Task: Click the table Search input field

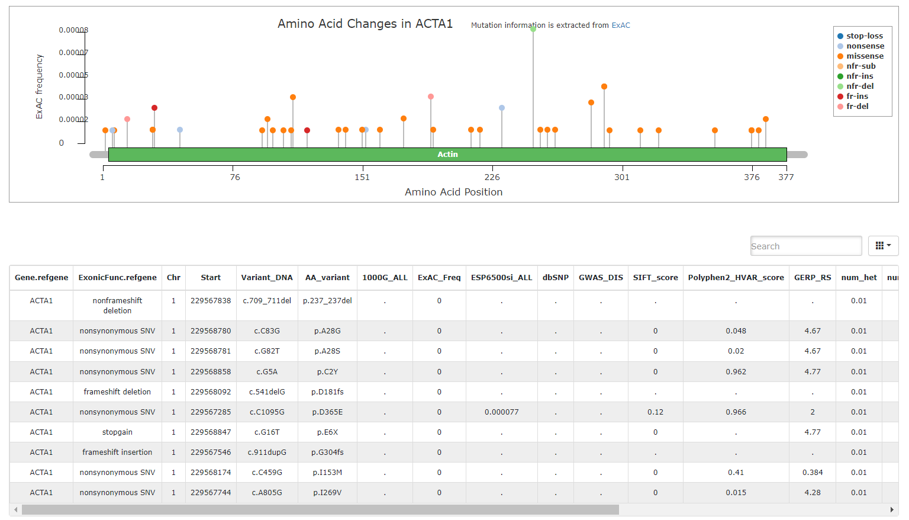Action: (805, 246)
